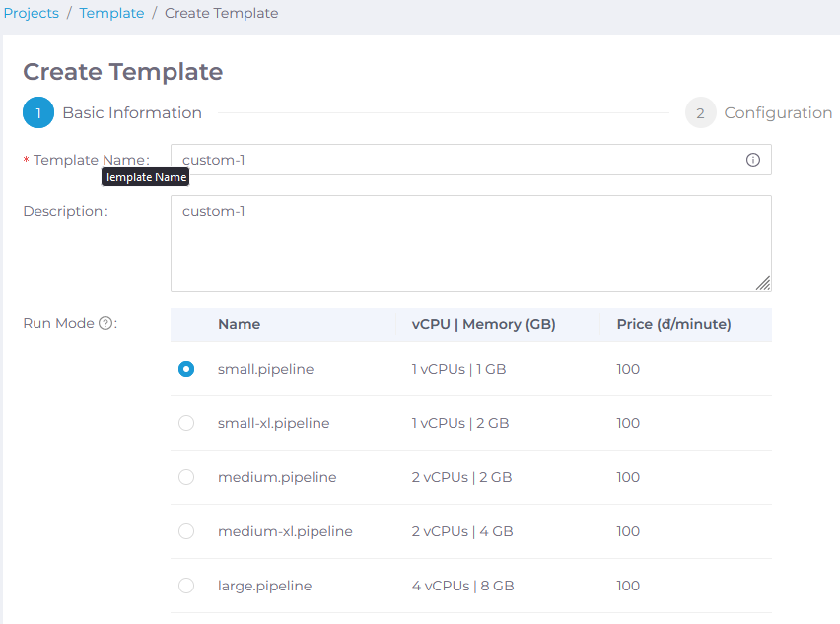The width and height of the screenshot is (840, 624).
Task: Click the Template Name tooltip label
Action: pyautogui.click(x=145, y=176)
